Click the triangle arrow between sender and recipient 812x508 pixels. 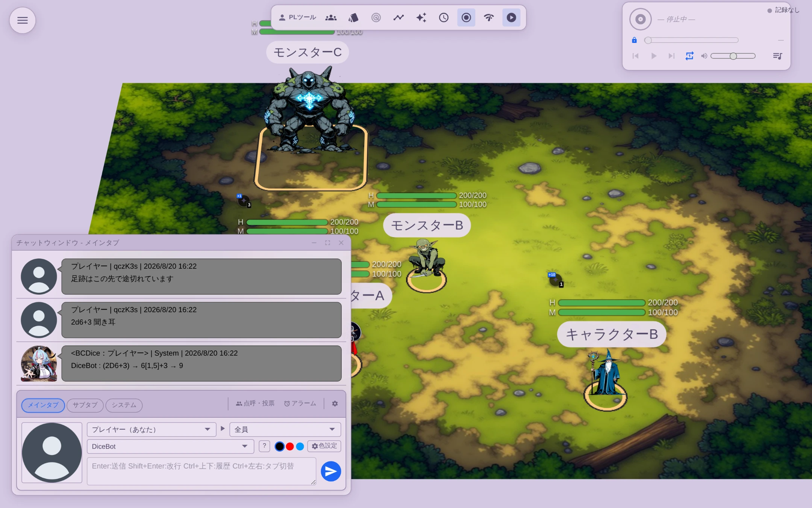(x=223, y=429)
